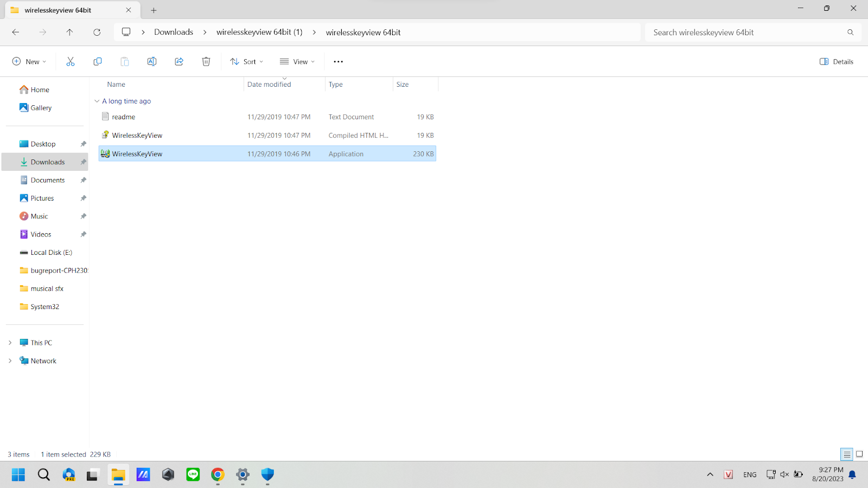Click the PC icon in address bar
The width and height of the screenshot is (868, 488).
coord(126,32)
